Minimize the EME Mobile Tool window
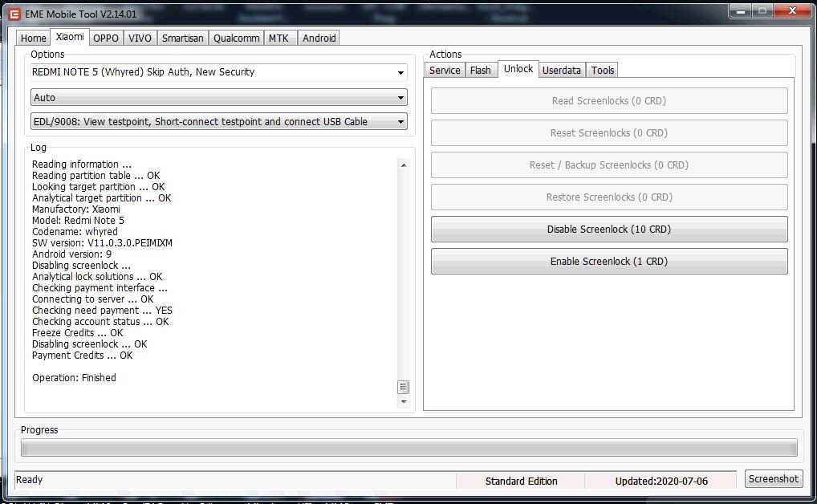 point(740,11)
